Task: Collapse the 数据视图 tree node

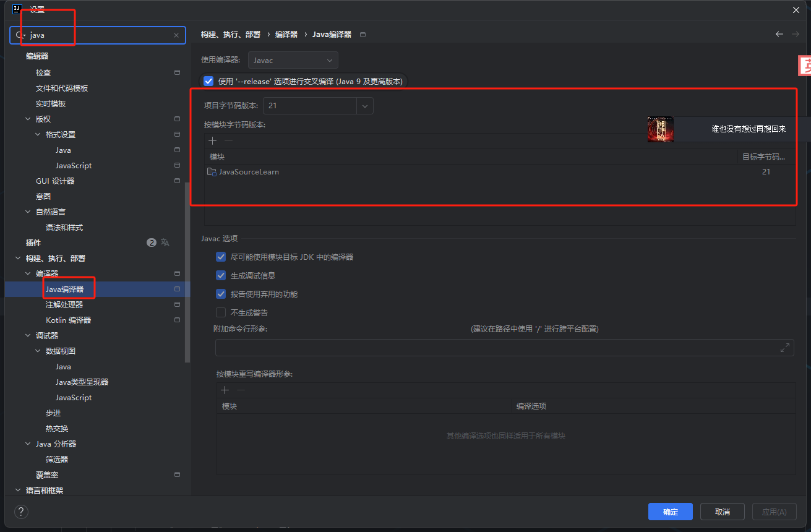Action: tap(38, 351)
